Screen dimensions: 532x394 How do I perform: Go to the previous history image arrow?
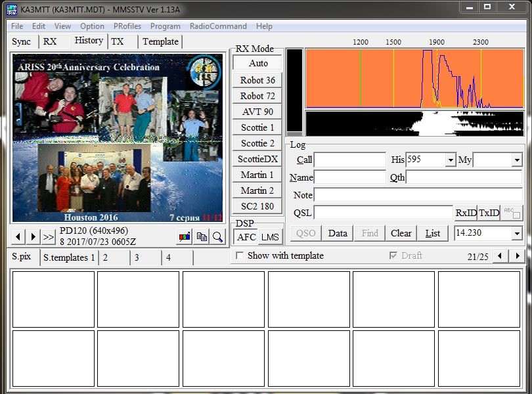coord(18,236)
